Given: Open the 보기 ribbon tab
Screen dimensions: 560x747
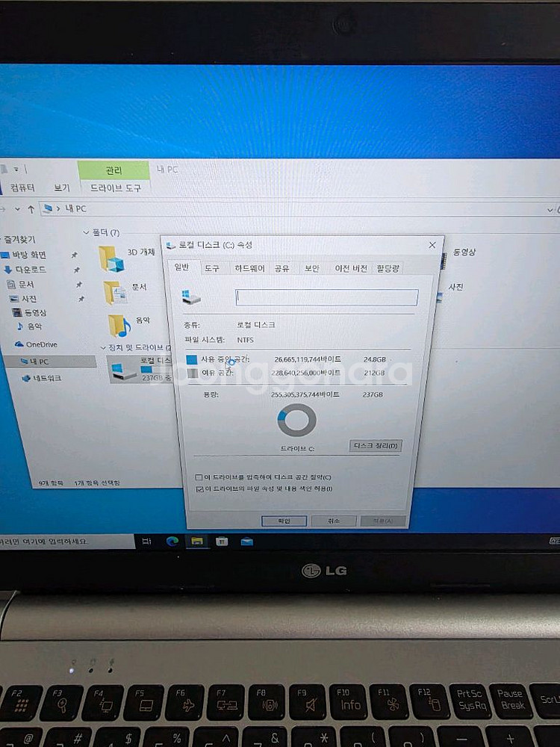Looking at the screenshot, I should pyautogui.click(x=62, y=187).
